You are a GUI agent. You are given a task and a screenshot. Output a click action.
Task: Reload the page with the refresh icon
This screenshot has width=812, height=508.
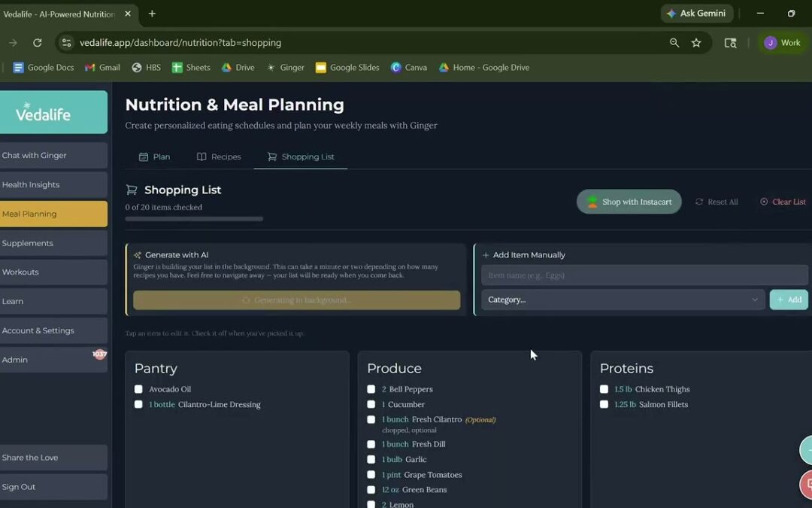point(38,43)
